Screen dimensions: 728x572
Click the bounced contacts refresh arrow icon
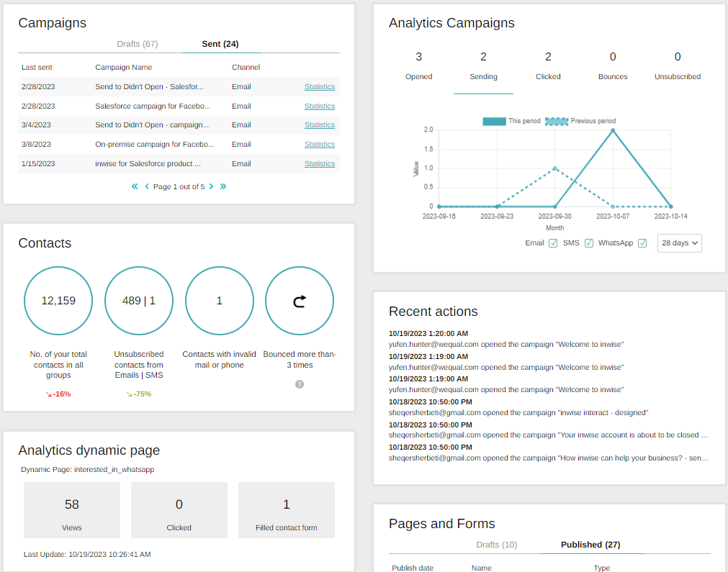pos(300,301)
